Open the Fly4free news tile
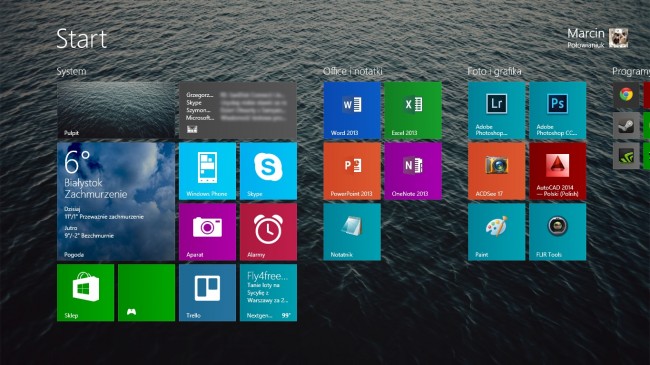 268,293
